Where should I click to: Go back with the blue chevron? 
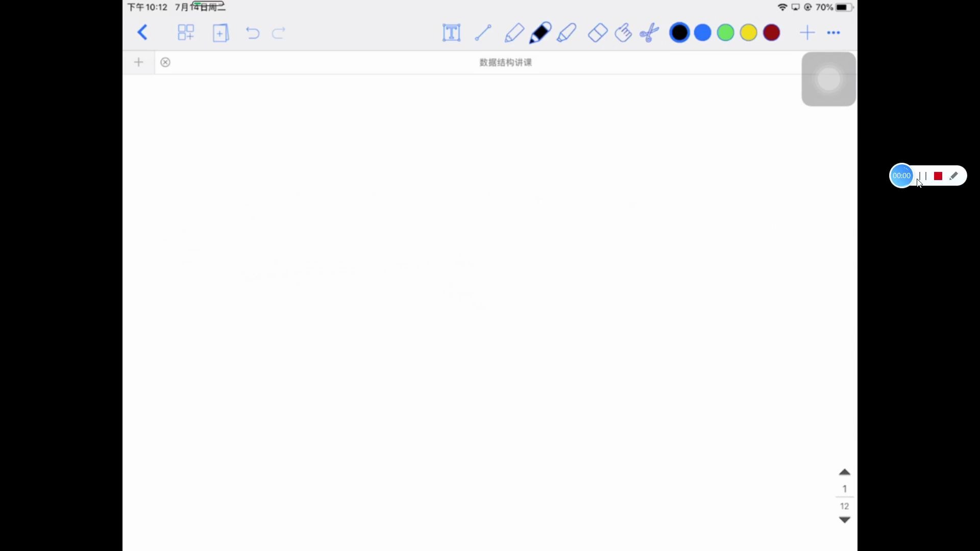(x=142, y=33)
